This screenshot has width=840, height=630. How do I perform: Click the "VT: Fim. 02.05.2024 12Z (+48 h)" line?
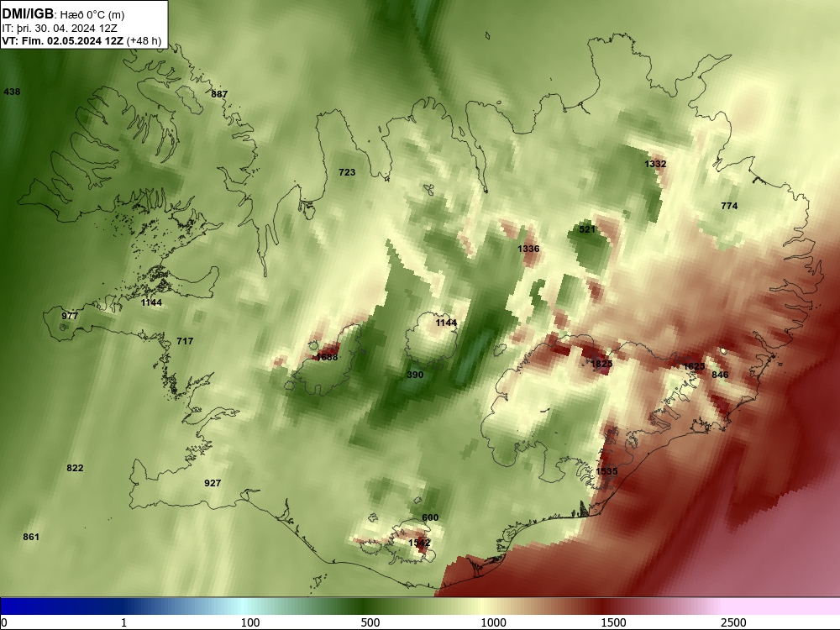point(81,40)
